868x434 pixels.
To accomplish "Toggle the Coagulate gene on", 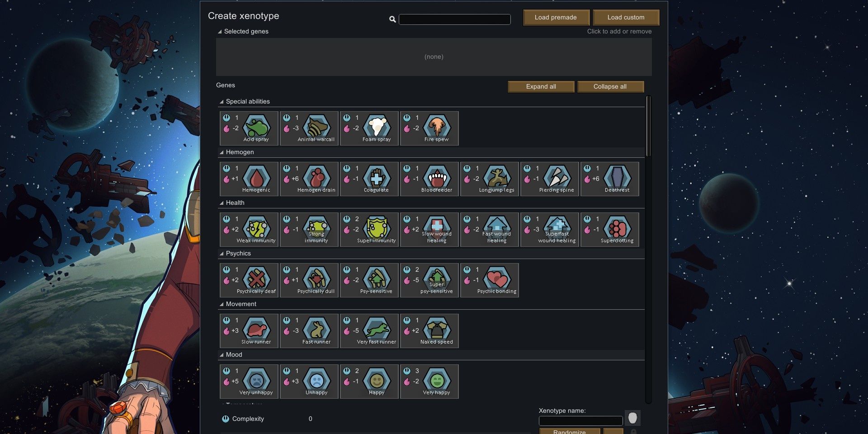I will tap(369, 179).
